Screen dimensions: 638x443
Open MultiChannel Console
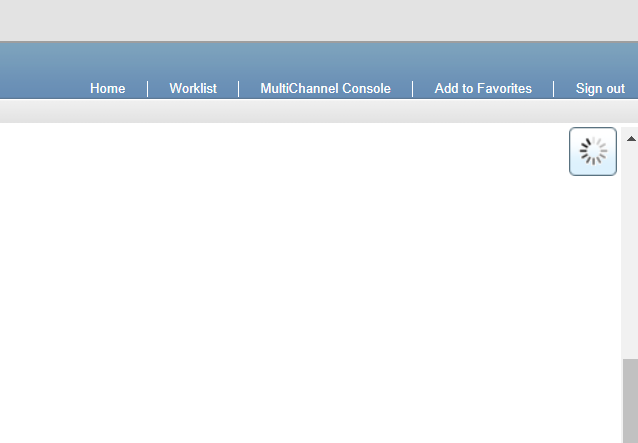pos(326,88)
